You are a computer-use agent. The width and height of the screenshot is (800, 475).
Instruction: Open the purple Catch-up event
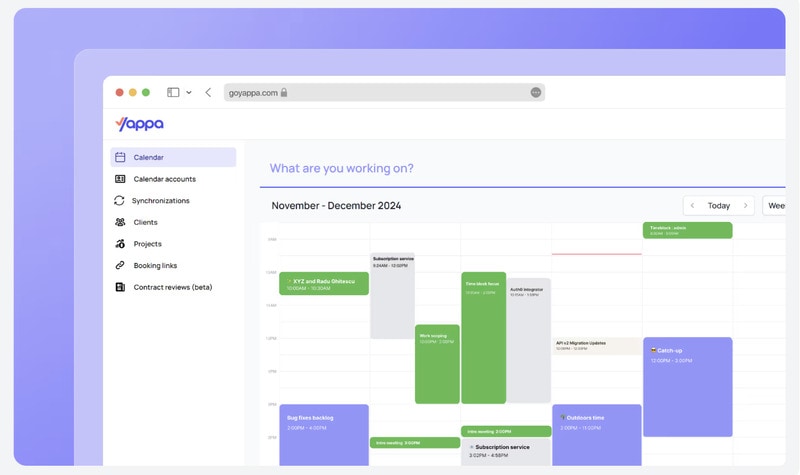(x=687, y=386)
